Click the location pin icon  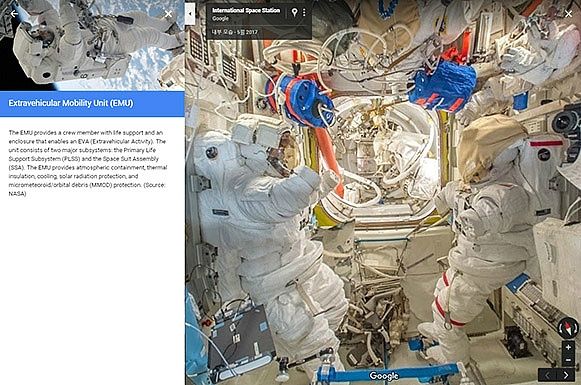tap(294, 13)
